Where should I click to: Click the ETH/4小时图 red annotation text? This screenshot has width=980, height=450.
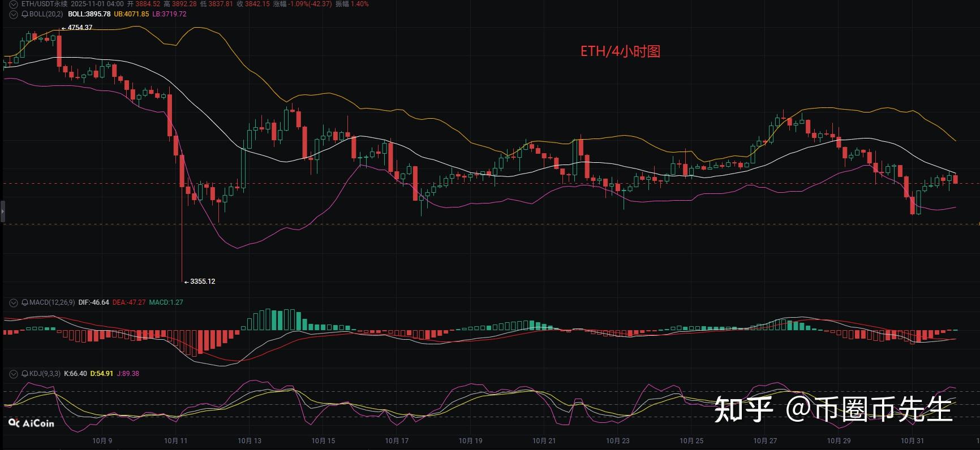click(620, 51)
